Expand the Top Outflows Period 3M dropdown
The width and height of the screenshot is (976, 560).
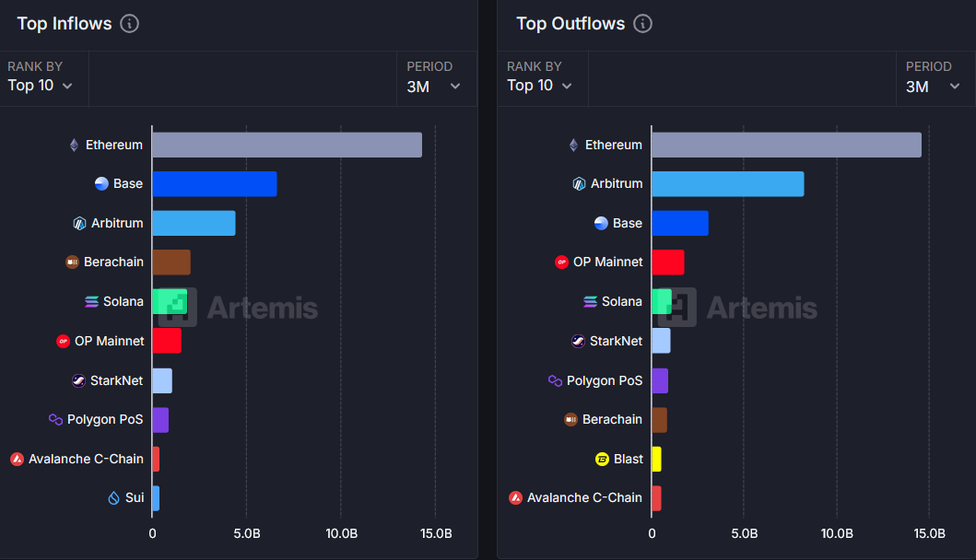[933, 87]
